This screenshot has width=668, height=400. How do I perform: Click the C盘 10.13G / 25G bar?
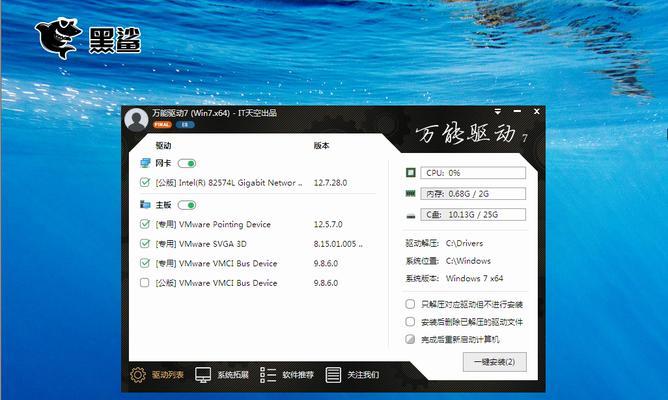(x=473, y=214)
